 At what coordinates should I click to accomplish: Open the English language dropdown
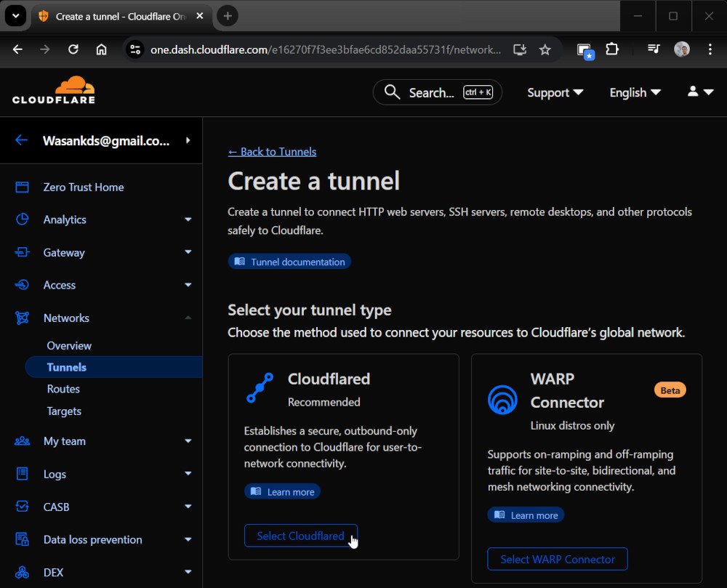[635, 92]
